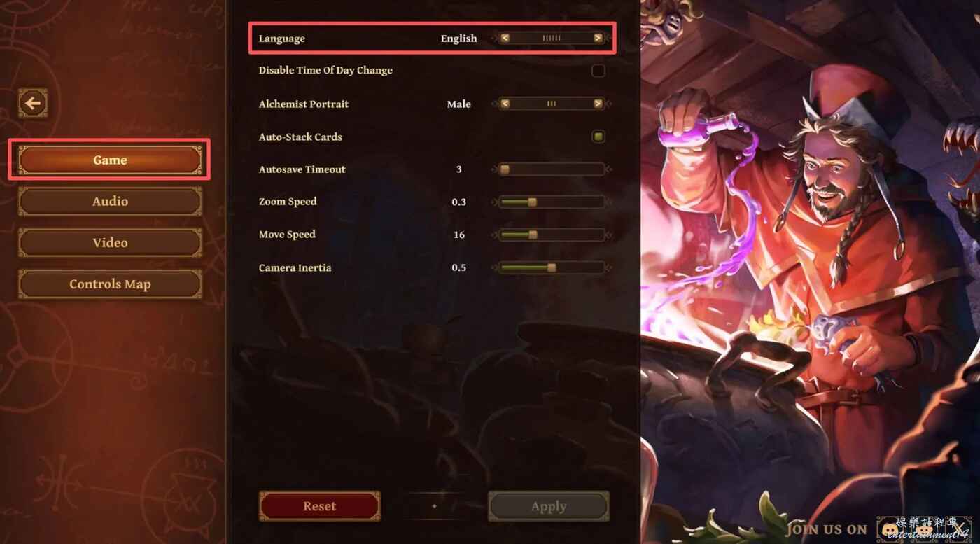Select previous language with left arrow
980x544 pixels.
click(x=505, y=38)
